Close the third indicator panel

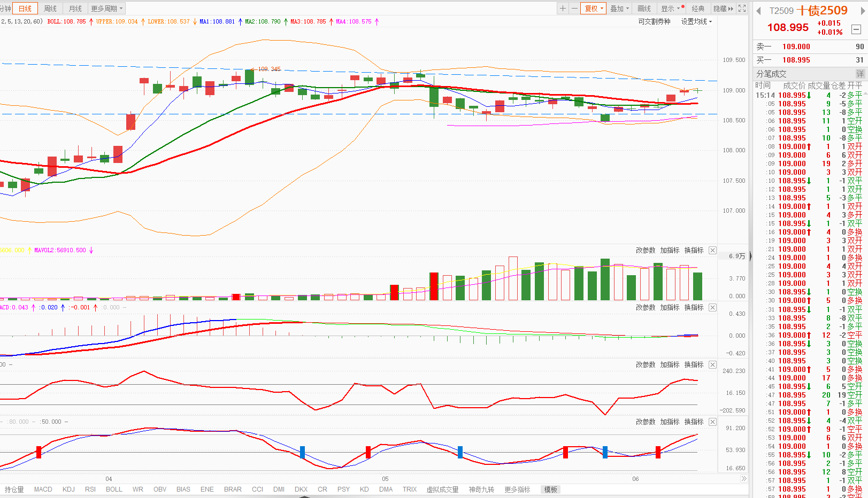[712, 364]
